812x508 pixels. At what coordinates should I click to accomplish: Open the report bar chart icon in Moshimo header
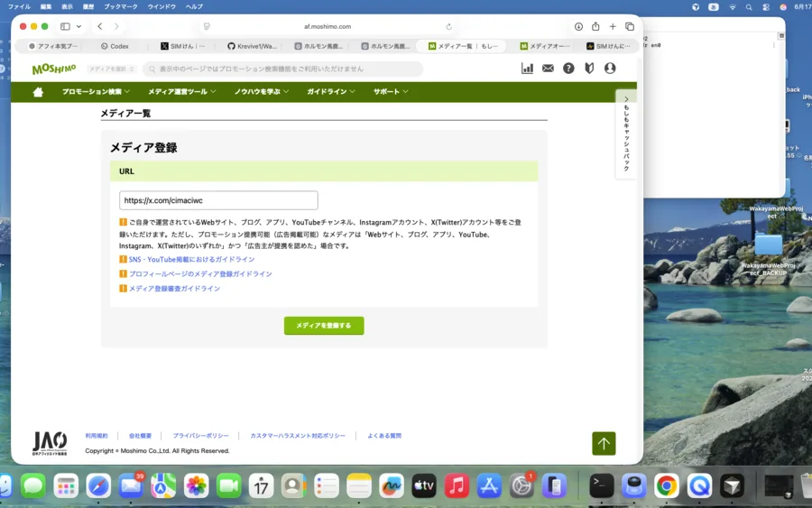pyautogui.click(x=527, y=69)
